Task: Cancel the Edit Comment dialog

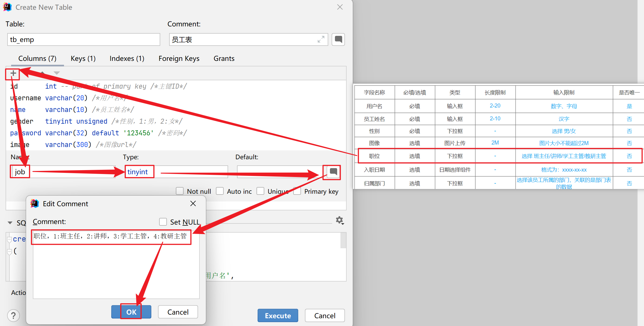Action: [x=178, y=312]
